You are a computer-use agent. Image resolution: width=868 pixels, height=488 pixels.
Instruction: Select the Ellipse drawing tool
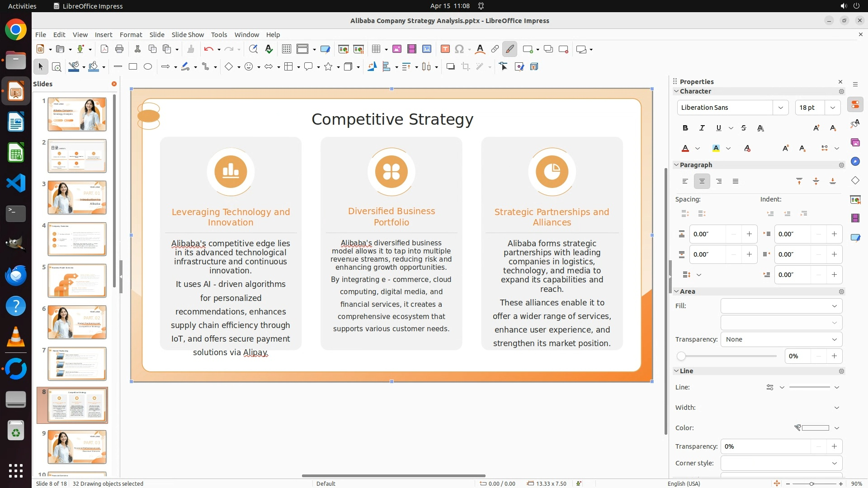[x=148, y=67]
